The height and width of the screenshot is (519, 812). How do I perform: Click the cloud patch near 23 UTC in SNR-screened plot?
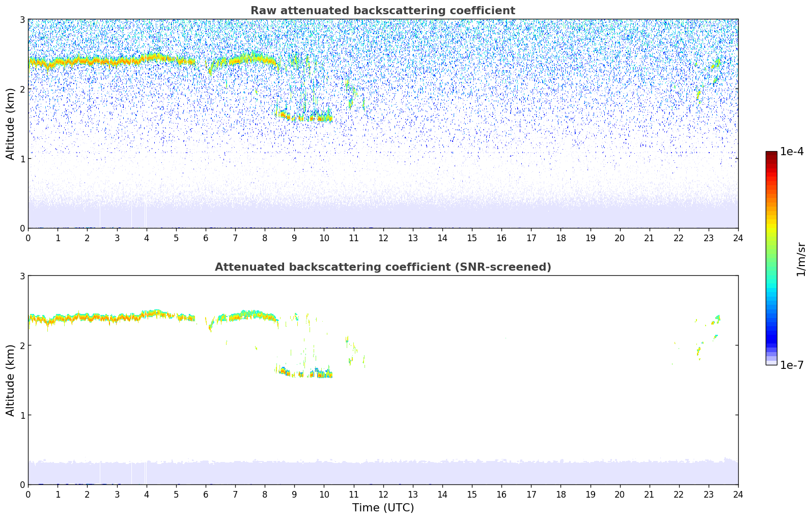pyautogui.click(x=717, y=319)
